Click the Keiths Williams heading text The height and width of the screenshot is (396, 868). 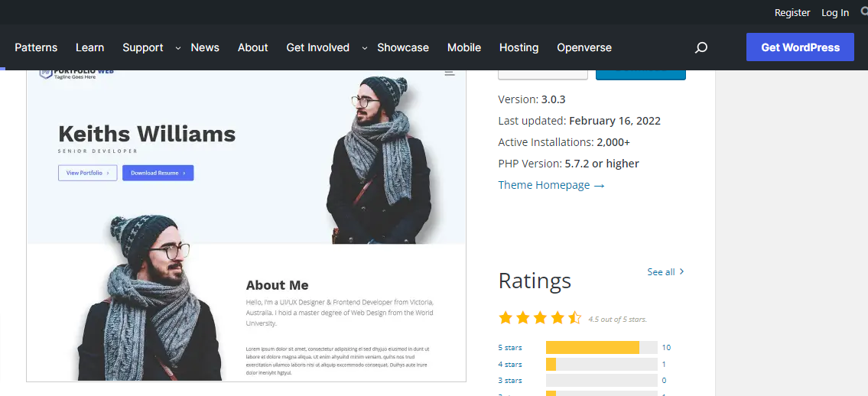click(147, 134)
